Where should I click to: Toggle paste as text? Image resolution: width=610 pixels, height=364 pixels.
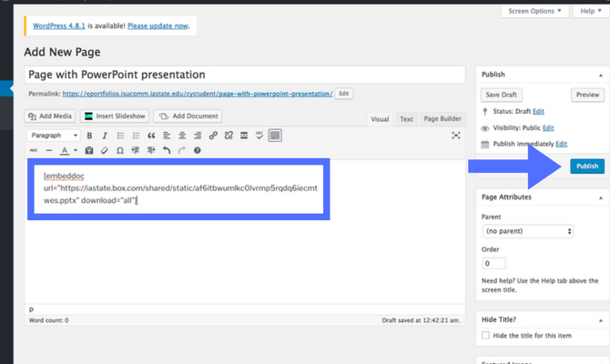tap(89, 150)
